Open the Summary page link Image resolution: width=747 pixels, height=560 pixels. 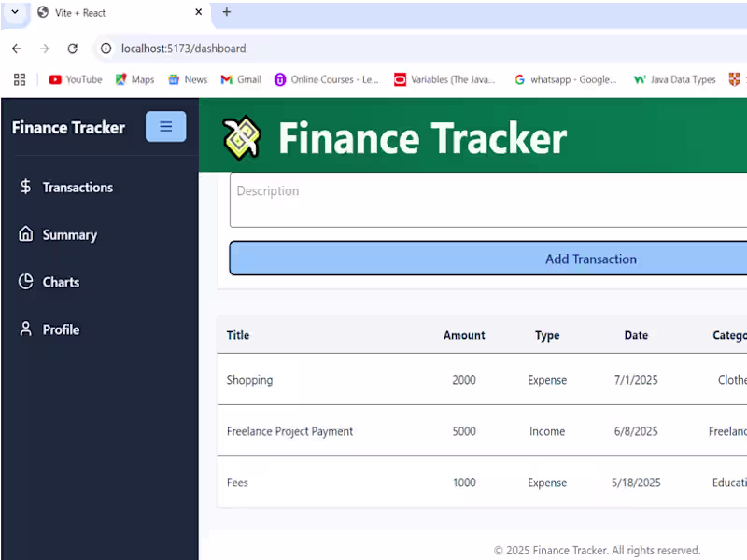coord(70,234)
